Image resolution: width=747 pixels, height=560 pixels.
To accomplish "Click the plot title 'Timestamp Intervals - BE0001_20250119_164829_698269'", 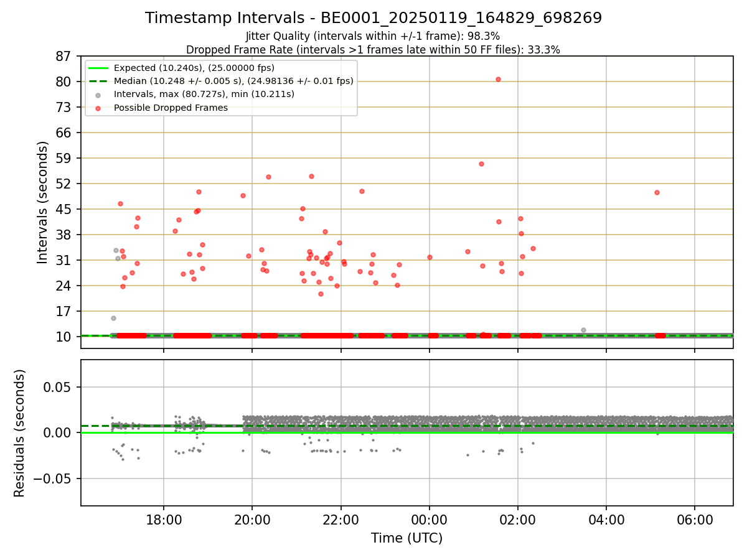I will click(x=374, y=18).
